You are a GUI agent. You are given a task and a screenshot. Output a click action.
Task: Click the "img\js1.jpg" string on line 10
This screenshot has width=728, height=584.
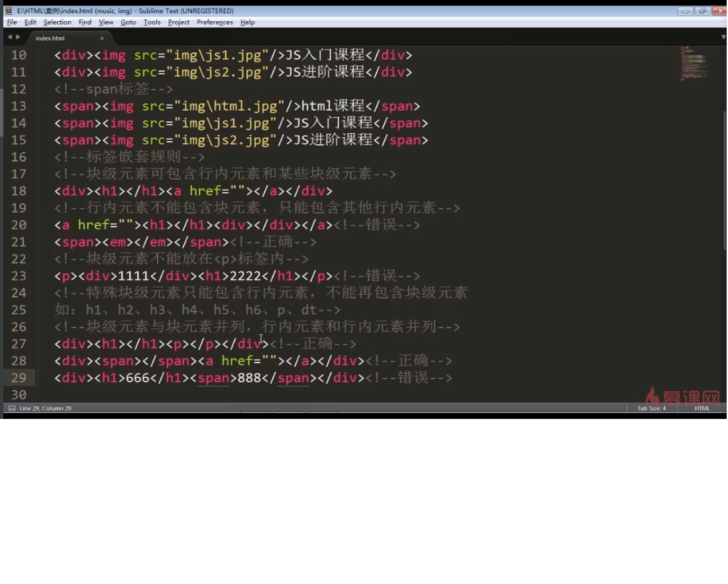[217, 55]
